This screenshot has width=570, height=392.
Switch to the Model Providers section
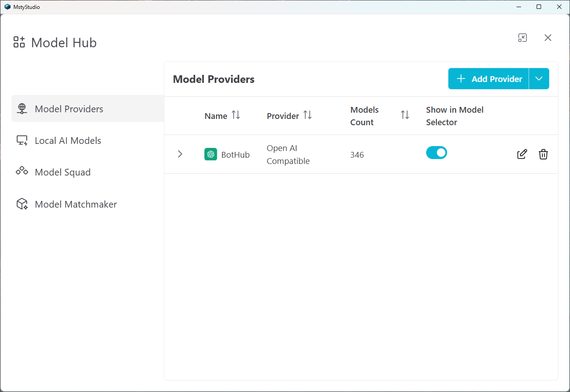tap(69, 109)
